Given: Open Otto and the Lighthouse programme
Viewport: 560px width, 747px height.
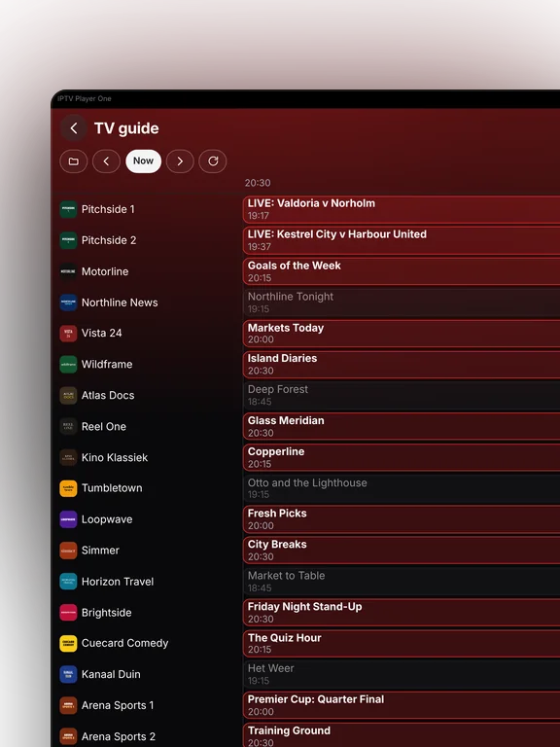Looking at the screenshot, I should (x=402, y=488).
